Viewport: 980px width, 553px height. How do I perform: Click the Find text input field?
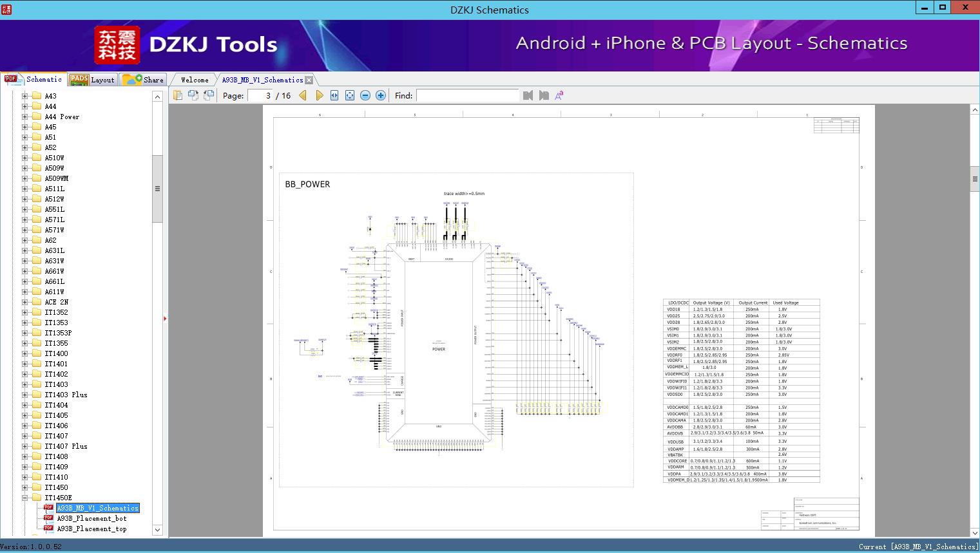(x=467, y=95)
